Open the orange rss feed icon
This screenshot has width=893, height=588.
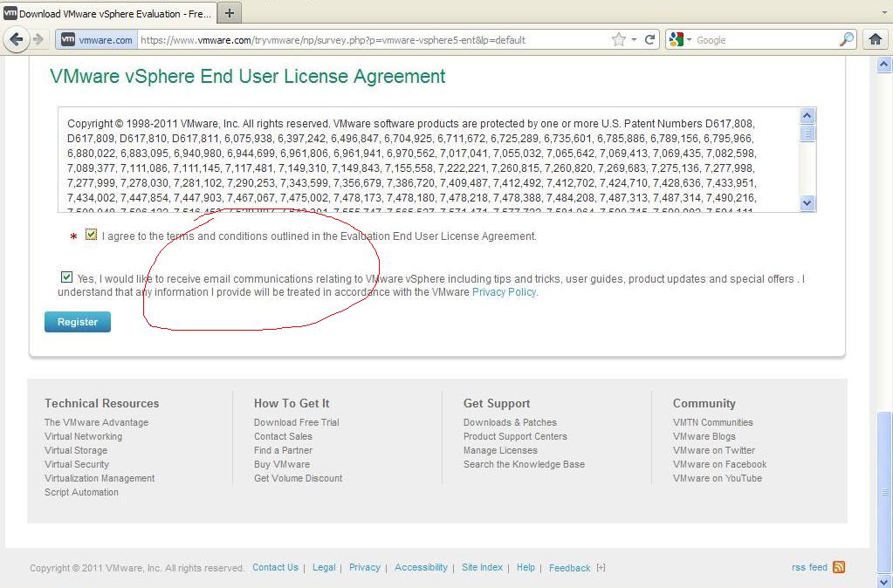[x=838, y=567]
